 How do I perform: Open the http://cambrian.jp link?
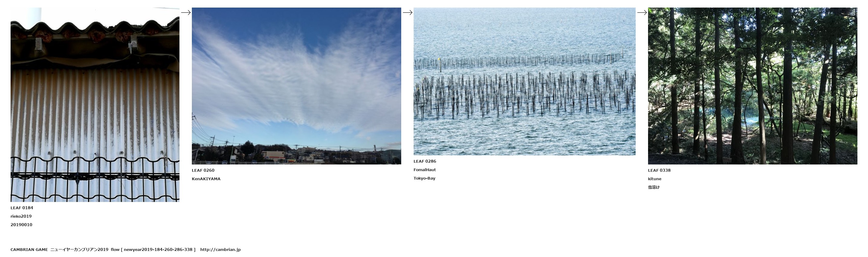coord(220,249)
